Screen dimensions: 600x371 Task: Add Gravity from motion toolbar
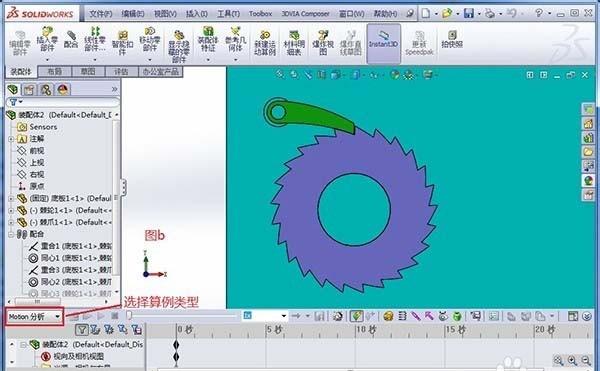457,316
